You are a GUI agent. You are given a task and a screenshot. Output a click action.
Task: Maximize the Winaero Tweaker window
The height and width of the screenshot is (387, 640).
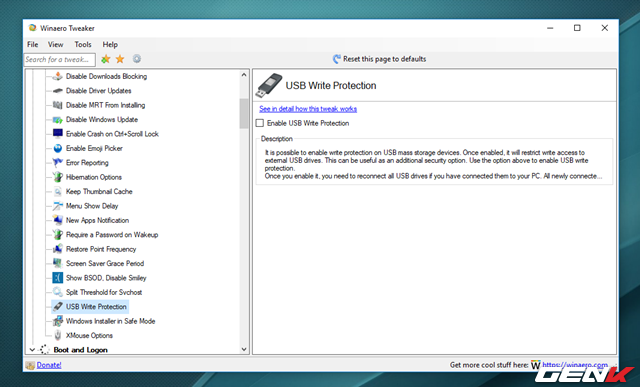[577, 28]
